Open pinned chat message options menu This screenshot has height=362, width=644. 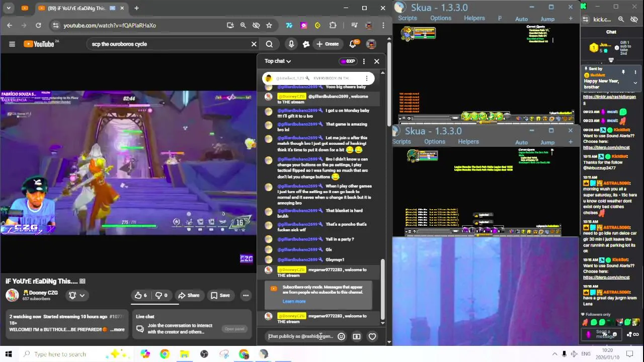tap(367, 78)
